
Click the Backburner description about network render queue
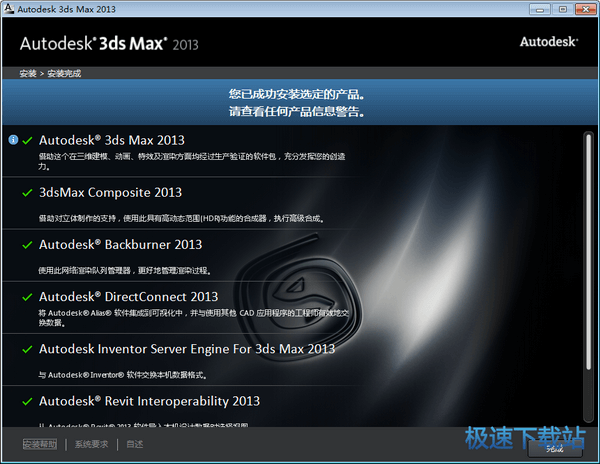[125, 270]
